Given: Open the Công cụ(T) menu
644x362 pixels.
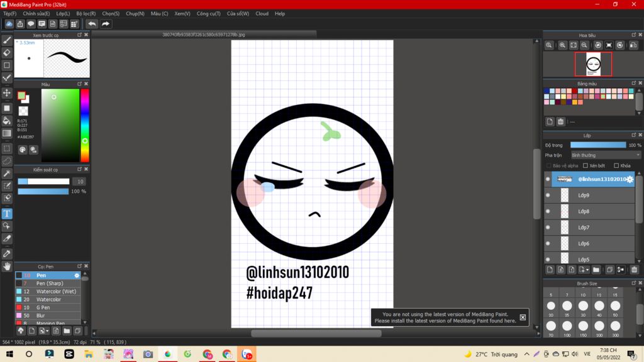Looking at the screenshot, I should pyautogui.click(x=209, y=14).
